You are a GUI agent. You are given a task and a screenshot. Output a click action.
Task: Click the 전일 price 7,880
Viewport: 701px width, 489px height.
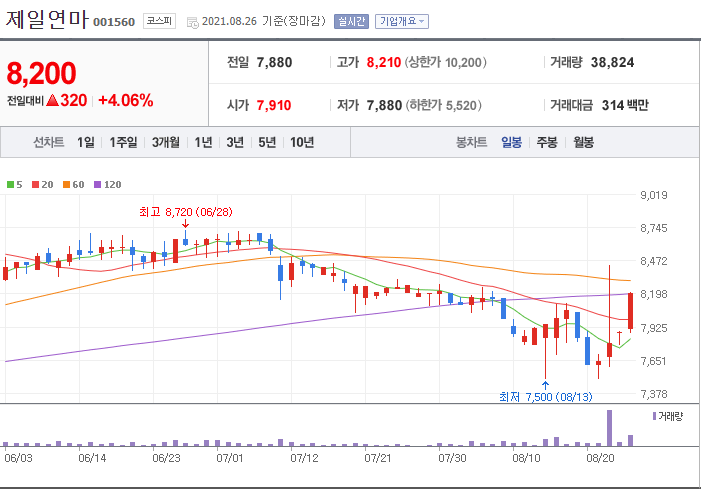coord(274,62)
